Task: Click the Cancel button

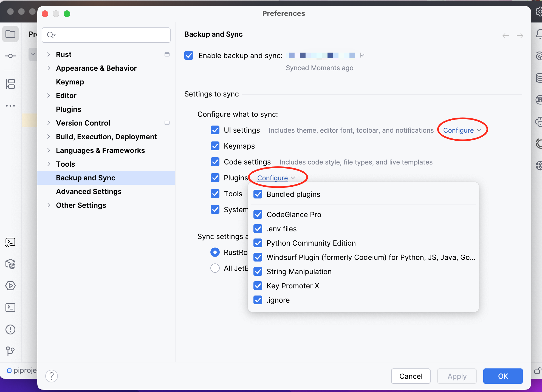Action: coord(411,376)
